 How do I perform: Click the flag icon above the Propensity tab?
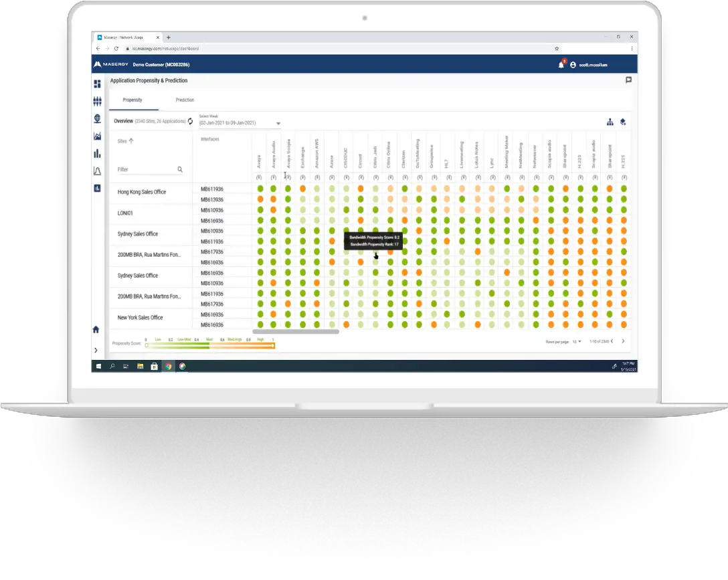pyautogui.click(x=628, y=80)
